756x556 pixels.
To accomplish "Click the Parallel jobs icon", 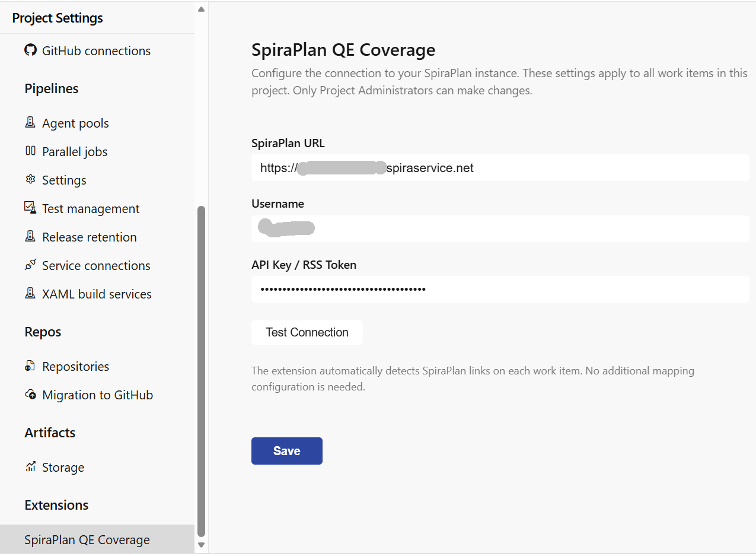I will tap(30, 151).
